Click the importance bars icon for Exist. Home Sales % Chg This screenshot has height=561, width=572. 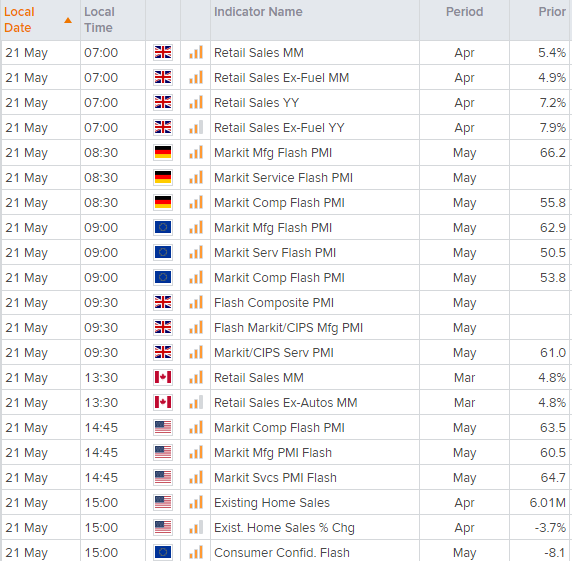[x=196, y=527]
